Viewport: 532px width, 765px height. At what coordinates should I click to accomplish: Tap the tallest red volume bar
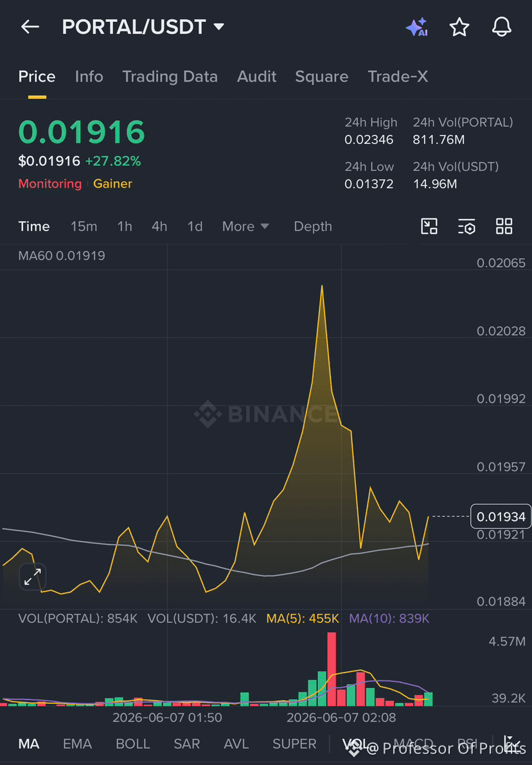332,669
